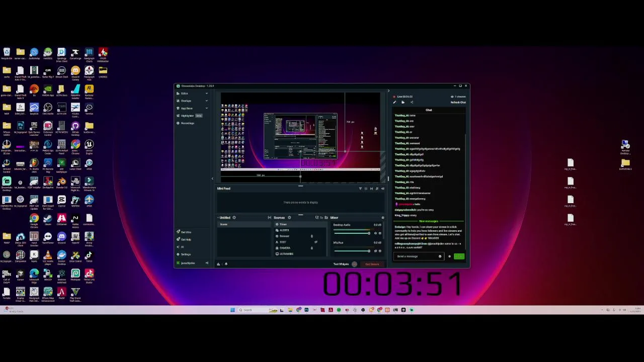Viewport: 644px width, 362px height.
Task: Adjust Desktop Audio volume slider
Action: [352, 233]
